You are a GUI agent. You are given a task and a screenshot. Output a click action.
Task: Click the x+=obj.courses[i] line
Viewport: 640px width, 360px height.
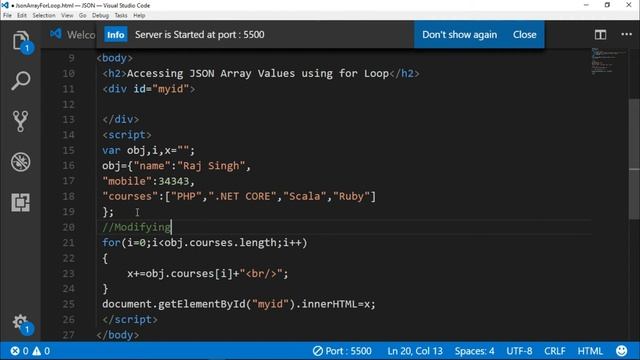click(208, 273)
